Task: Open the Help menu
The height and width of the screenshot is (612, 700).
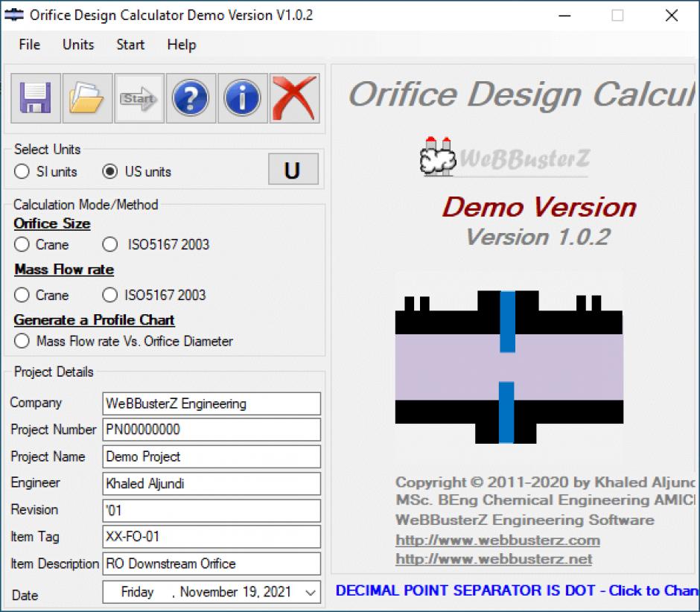Action: pos(182,45)
